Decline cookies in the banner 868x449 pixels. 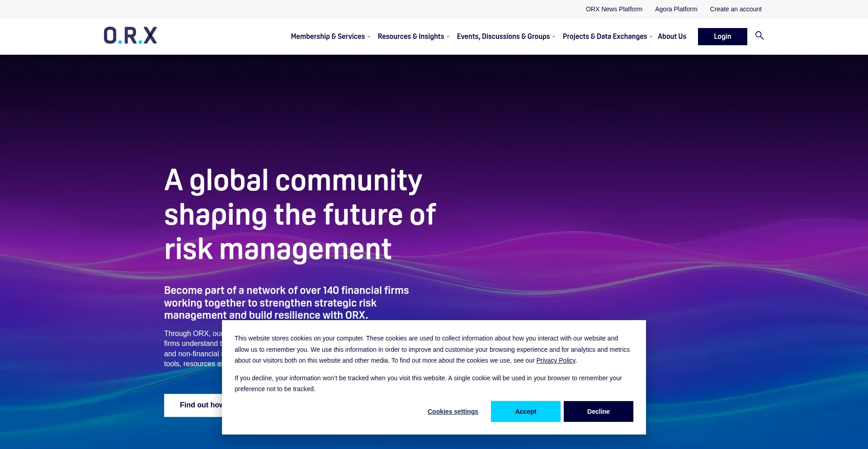[599, 411]
